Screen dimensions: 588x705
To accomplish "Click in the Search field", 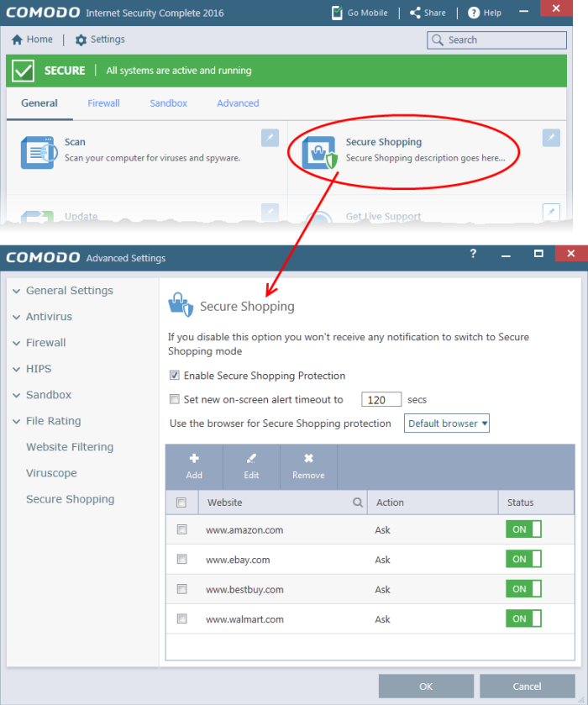I will 496,40.
